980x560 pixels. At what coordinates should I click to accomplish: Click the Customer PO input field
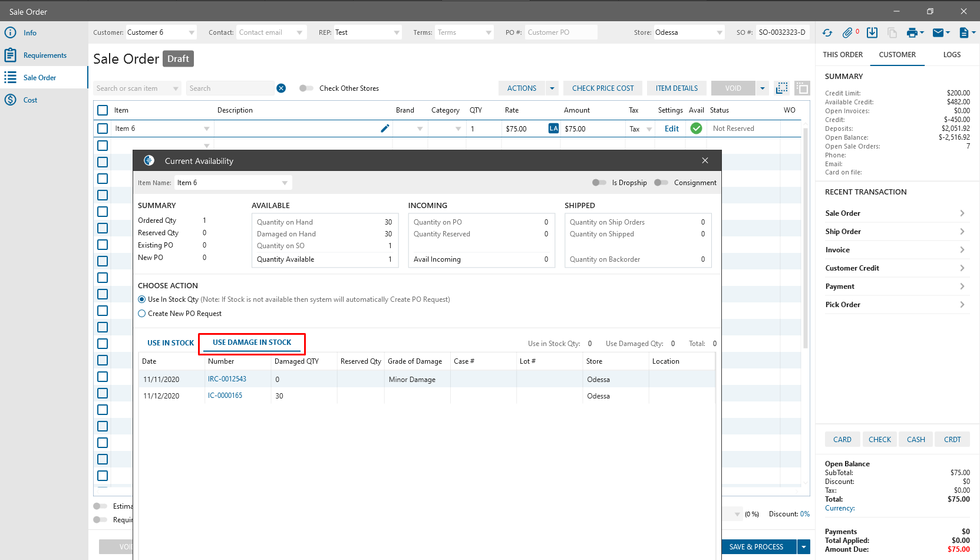[x=560, y=32]
